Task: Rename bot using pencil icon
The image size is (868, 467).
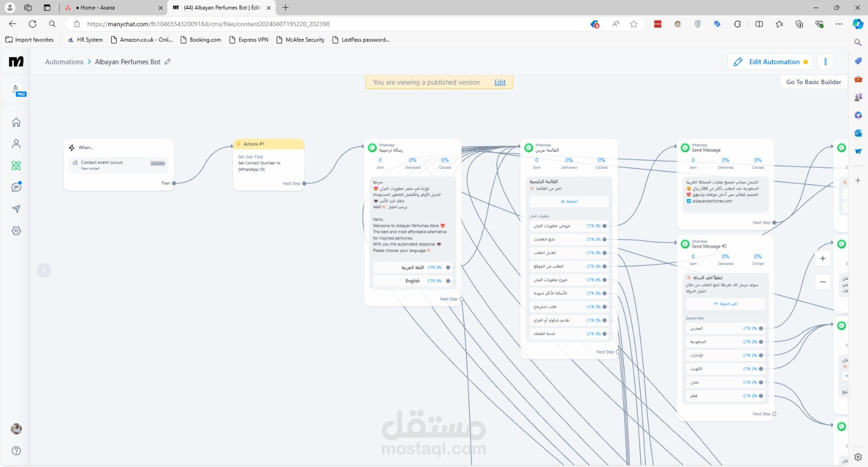Action: (168, 62)
